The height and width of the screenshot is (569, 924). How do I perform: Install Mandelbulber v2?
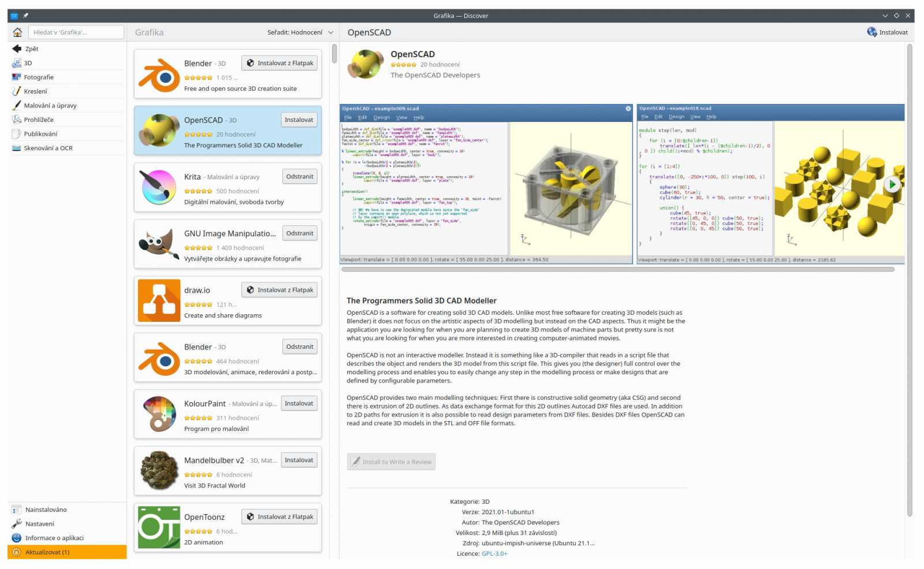[299, 460]
